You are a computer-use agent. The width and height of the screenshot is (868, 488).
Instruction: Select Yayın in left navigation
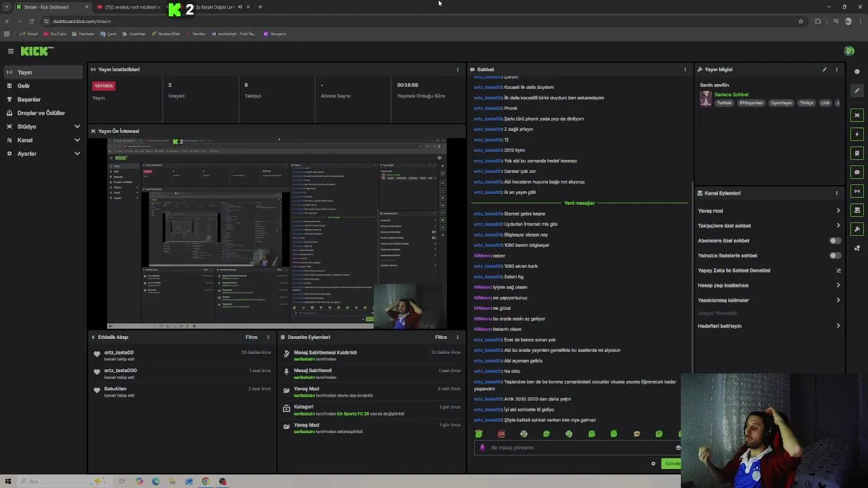(43, 73)
